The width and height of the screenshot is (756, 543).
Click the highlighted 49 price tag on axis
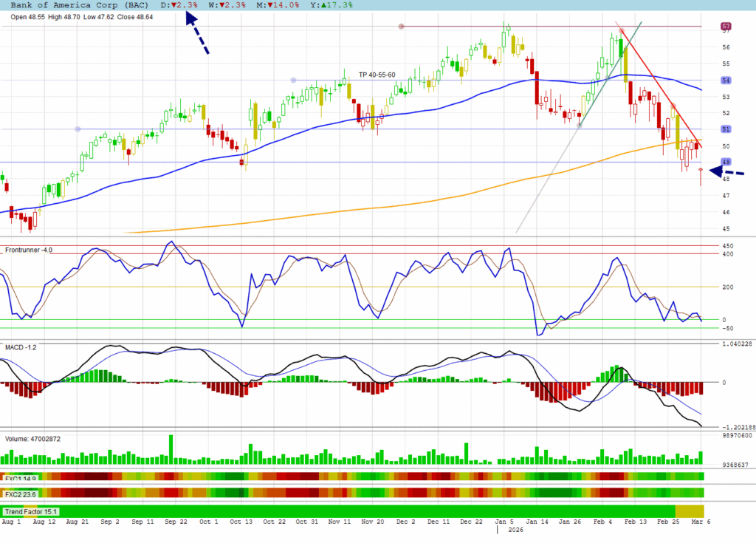[726, 162]
